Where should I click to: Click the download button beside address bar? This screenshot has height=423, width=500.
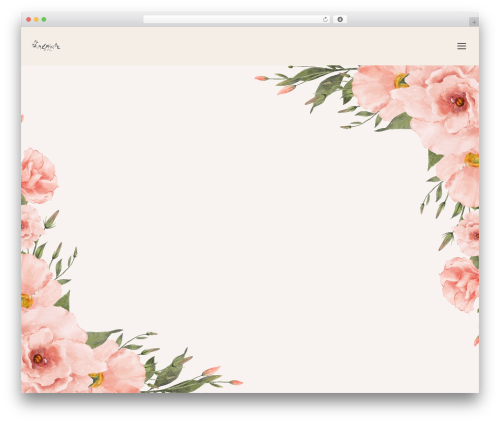340,19
